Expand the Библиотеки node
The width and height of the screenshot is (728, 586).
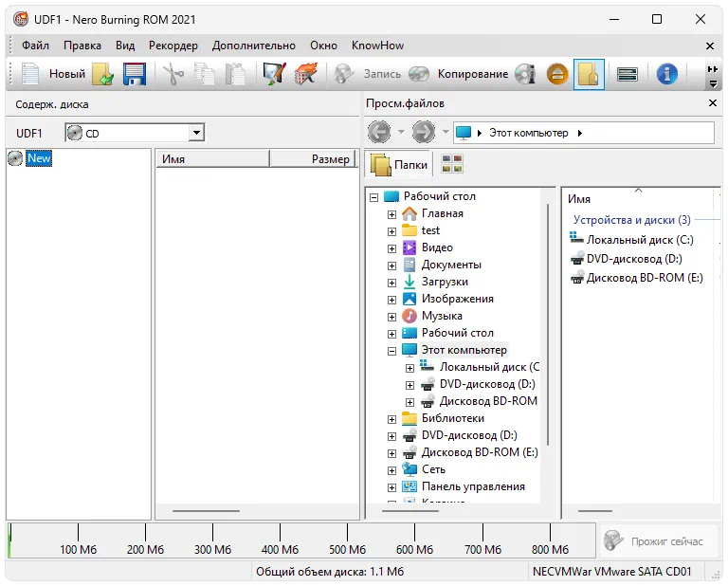[x=391, y=419]
